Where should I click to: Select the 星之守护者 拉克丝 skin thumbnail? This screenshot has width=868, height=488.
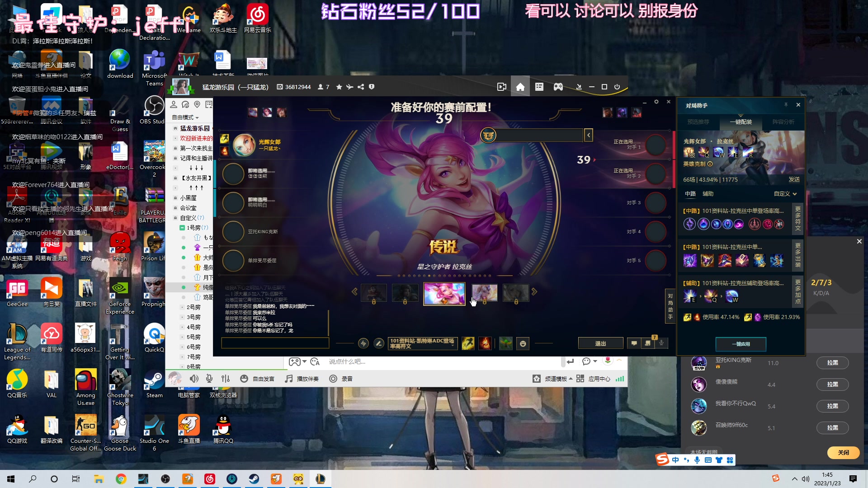[x=444, y=294]
